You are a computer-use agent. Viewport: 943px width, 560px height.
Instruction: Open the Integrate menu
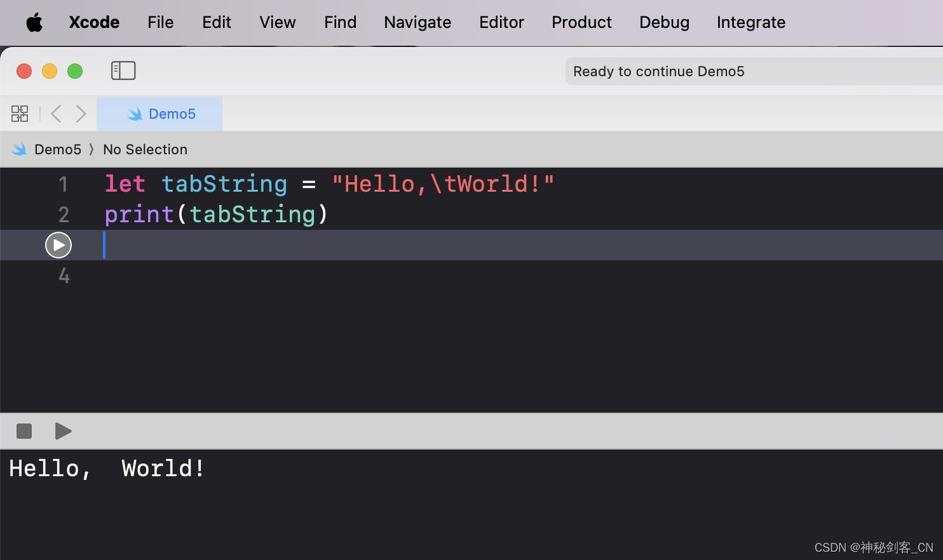point(751,22)
